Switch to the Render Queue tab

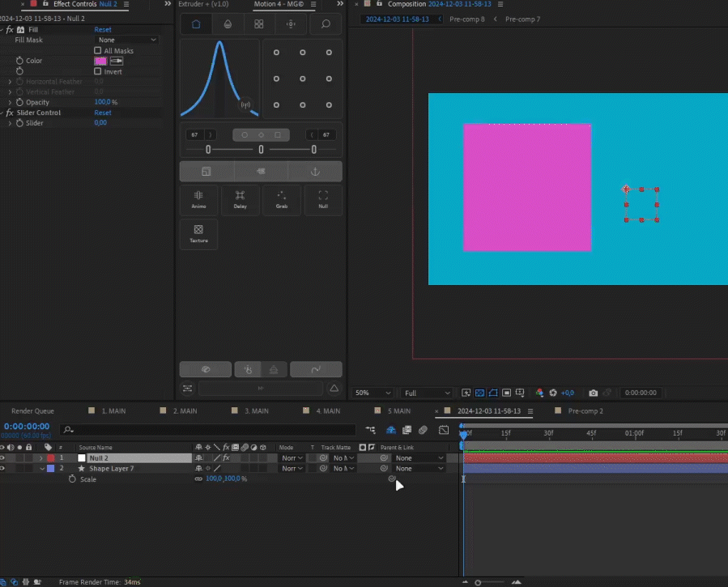[x=32, y=411]
